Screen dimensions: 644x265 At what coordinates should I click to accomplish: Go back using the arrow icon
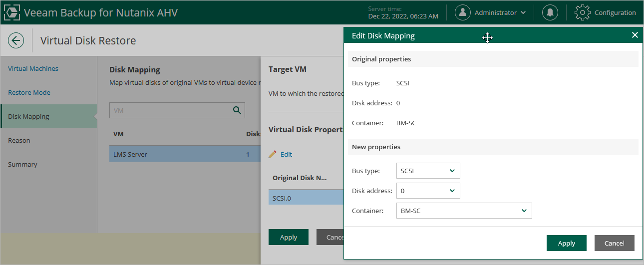click(x=16, y=40)
